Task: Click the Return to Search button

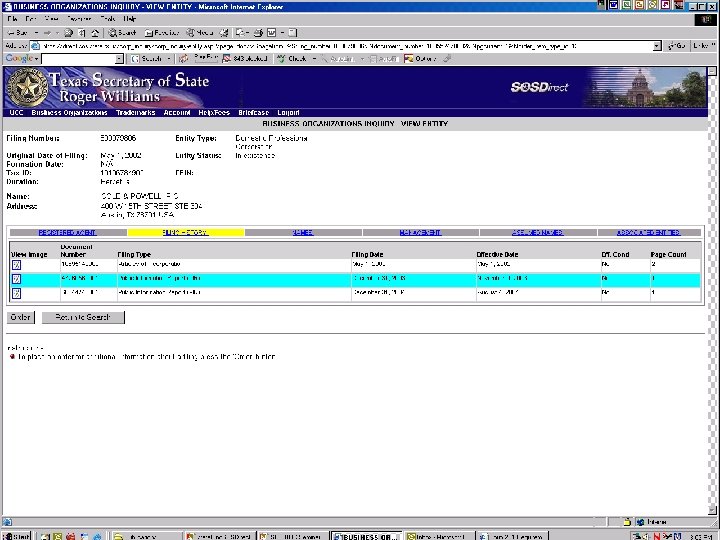Action: [x=83, y=317]
